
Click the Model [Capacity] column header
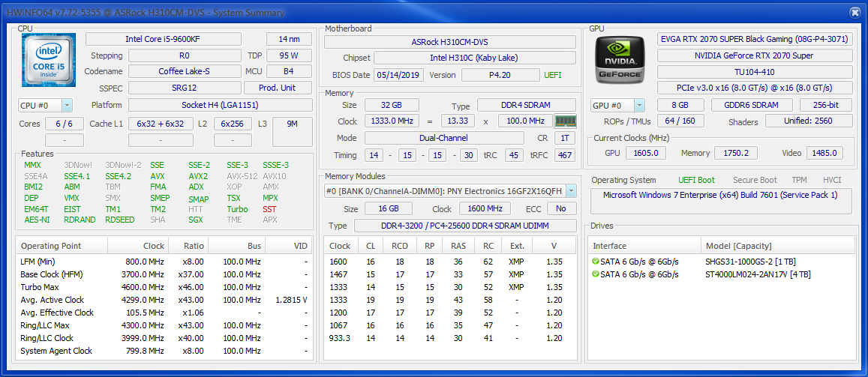point(776,246)
